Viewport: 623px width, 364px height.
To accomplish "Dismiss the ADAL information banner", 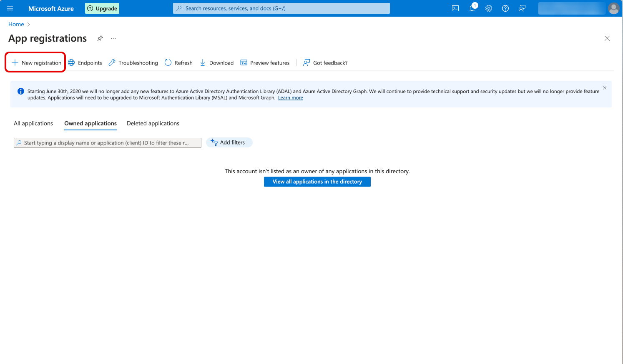I will pyautogui.click(x=605, y=88).
